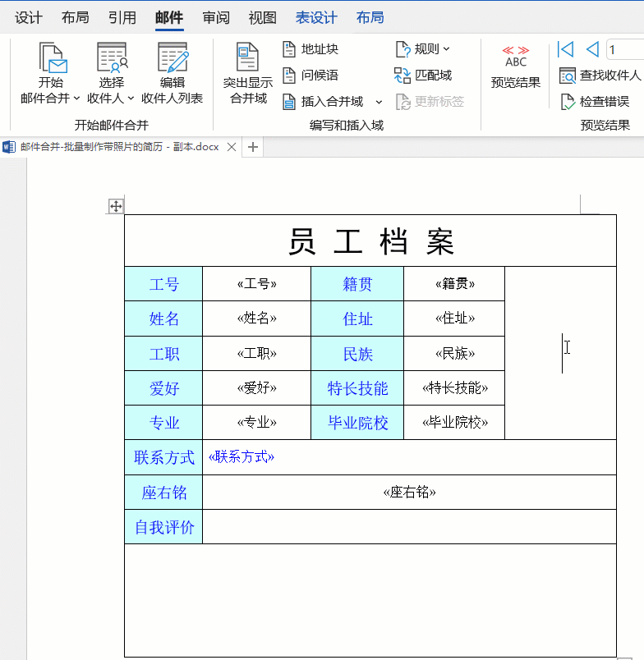Go to previous record arrow
This screenshot has width=644, height=660.
click(x=591, y=49)
